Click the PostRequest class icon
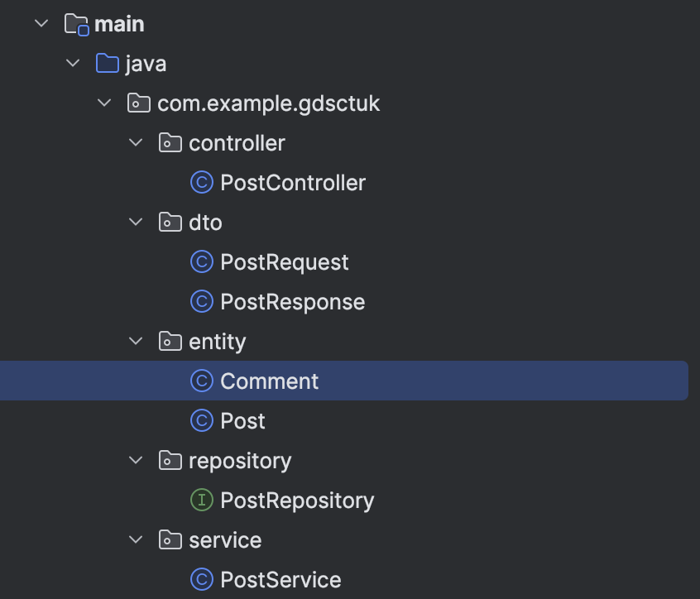The image size is (700, 599). tap(202, 262)
